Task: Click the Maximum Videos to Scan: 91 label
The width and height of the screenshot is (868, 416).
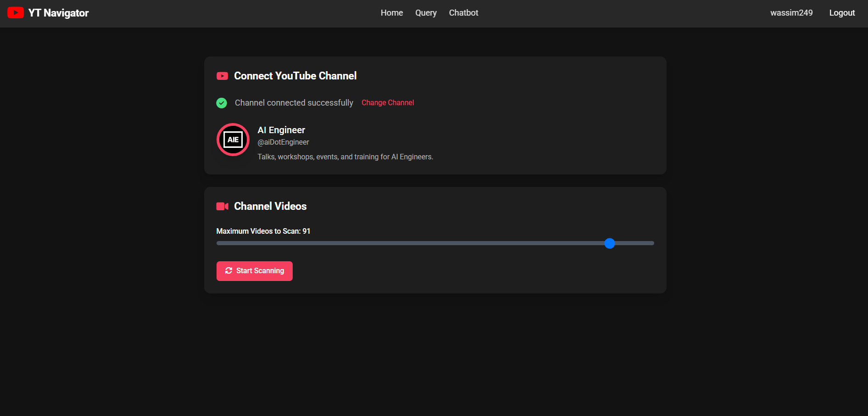Action: point(263,231)
